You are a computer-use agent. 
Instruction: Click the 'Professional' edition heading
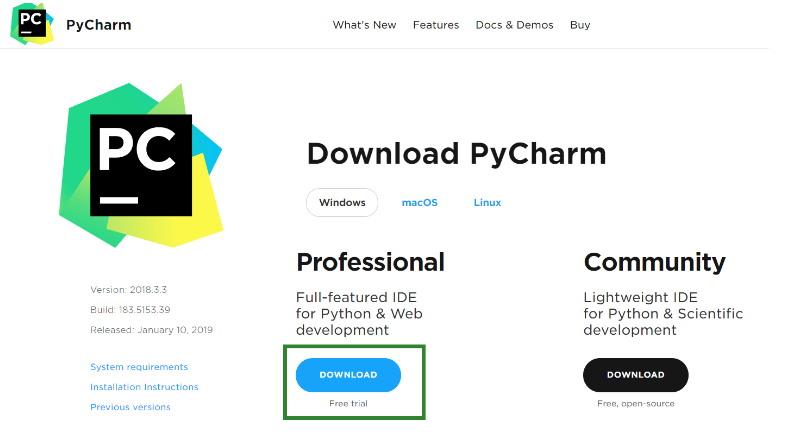371,262
